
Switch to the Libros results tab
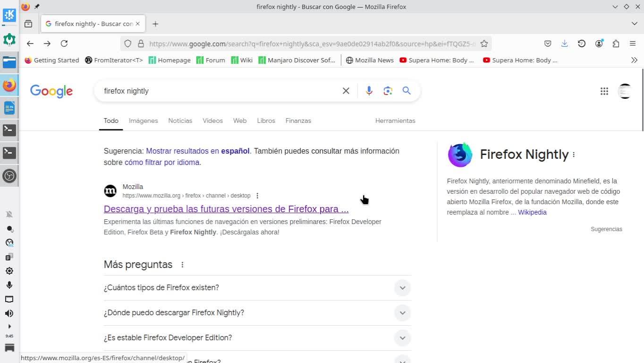266,121
